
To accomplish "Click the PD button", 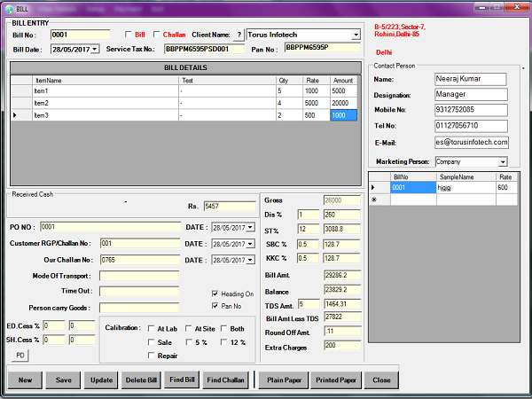I will [x=20, y=356].
